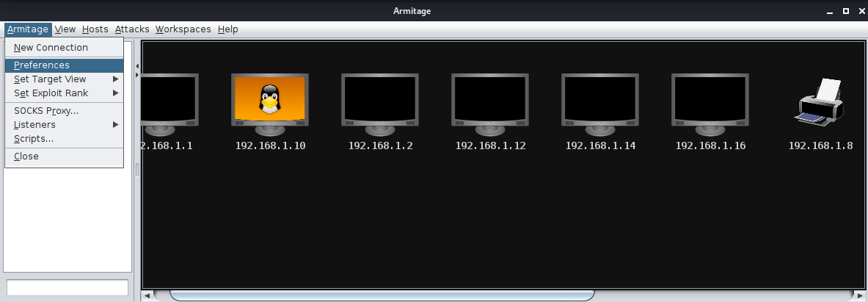
Task: Open the Armitage menu
Action: coord(28,29)
